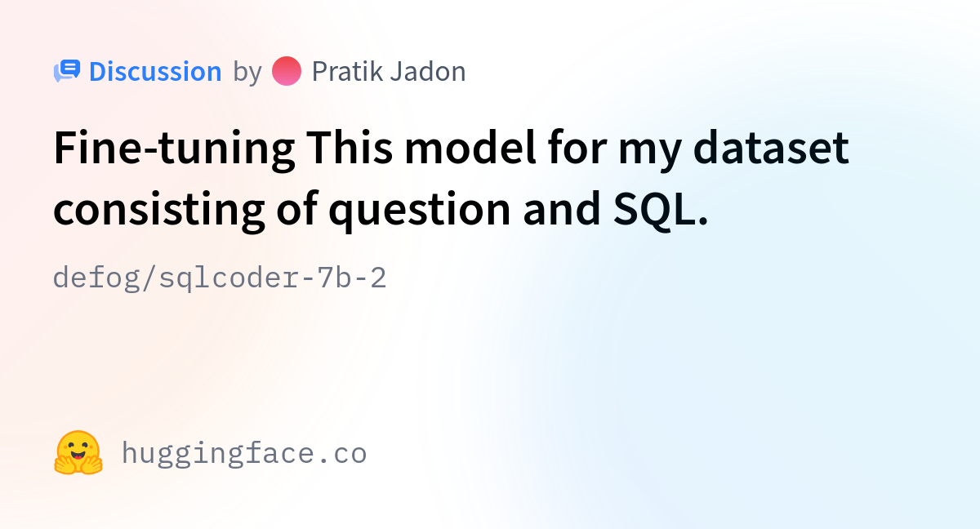
Task: Open the Discussion label link
Action: [155, 72]
